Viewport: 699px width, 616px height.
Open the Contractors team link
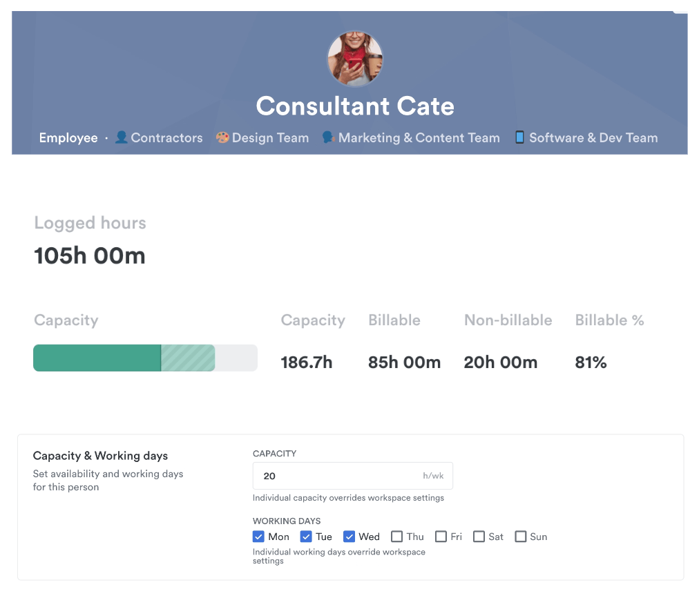[x=166, y=137]
